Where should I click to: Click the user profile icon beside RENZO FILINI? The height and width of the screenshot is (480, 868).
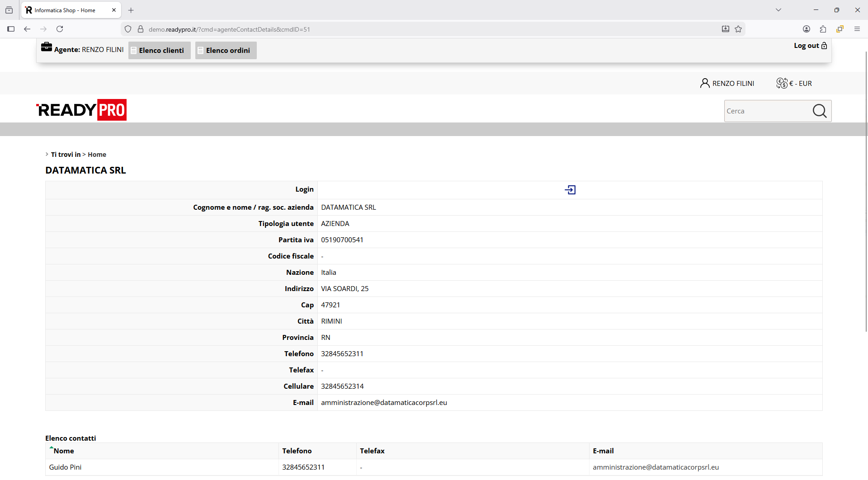pyautogui.click(x=704, y=83)
